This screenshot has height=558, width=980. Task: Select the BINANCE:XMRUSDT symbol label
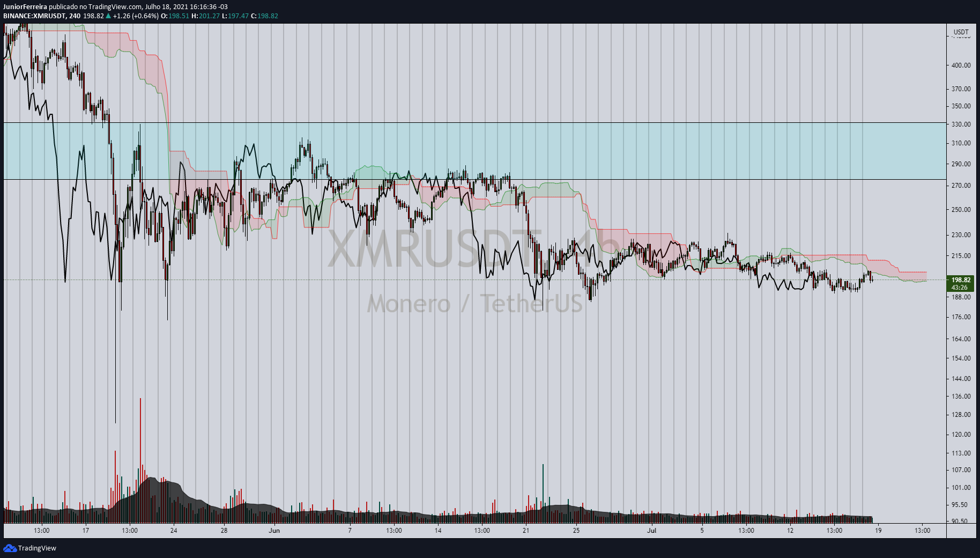coord(35,16)
